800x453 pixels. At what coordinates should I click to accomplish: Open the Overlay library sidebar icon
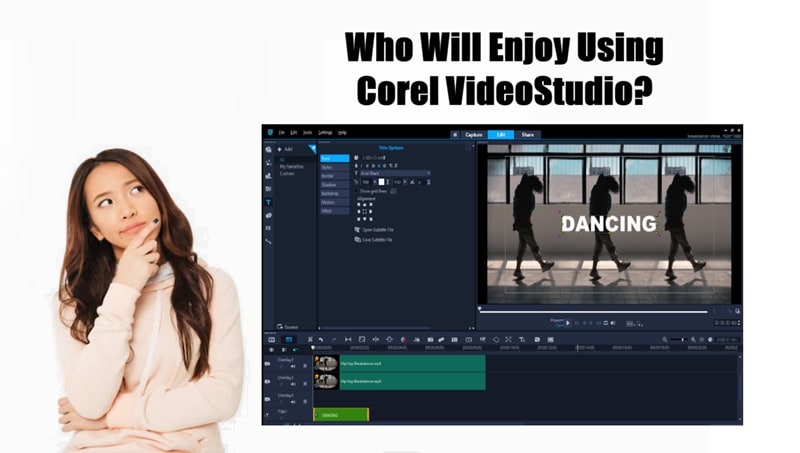click(x=268, y=215)
